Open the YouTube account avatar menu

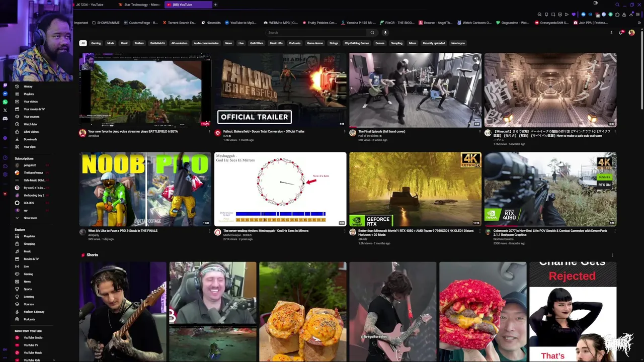point(631,33)
